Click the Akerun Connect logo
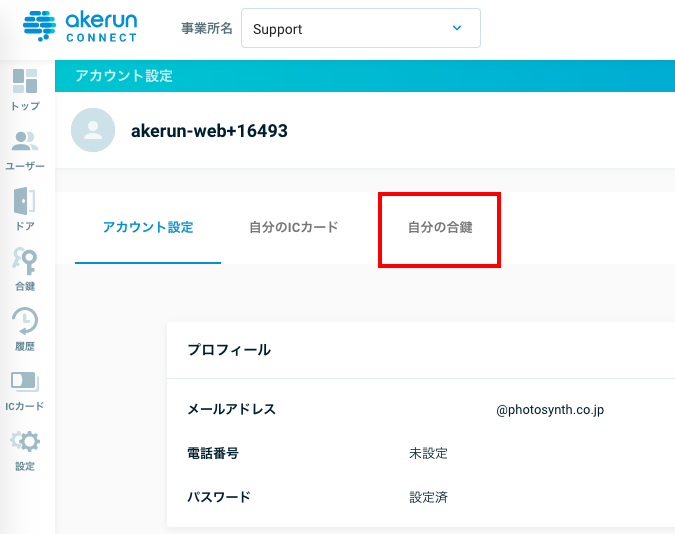 click(x=80, y=27)
